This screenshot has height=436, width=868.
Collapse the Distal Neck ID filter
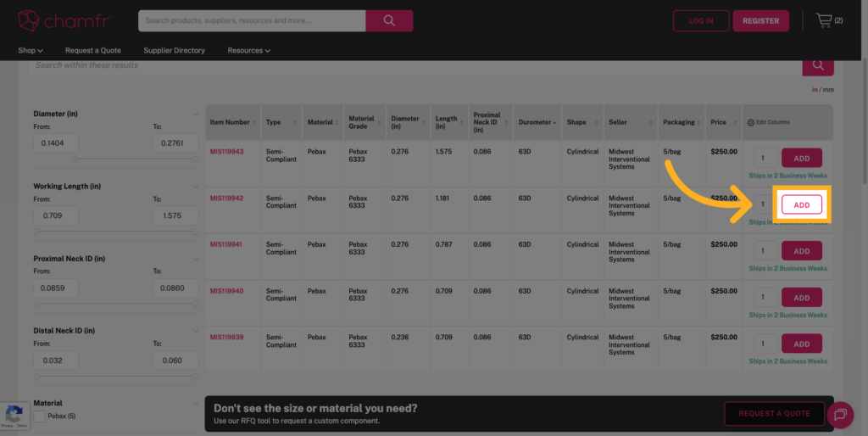point(196,332)
